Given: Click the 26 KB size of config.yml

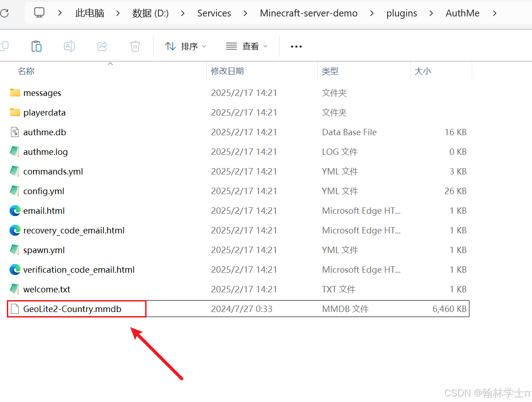Looking at the screenshot, I should pyautogui.click(x=455, y=191).
